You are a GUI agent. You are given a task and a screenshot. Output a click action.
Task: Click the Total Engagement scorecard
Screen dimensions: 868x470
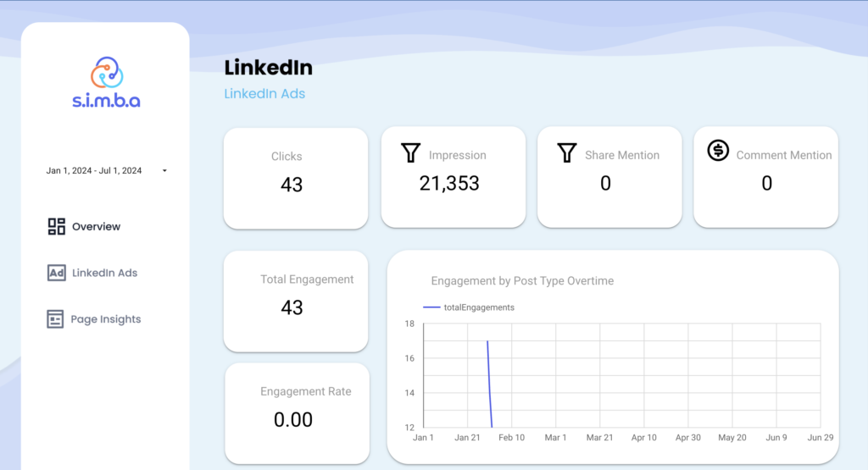pyautogui.click(x=296, y=300)
